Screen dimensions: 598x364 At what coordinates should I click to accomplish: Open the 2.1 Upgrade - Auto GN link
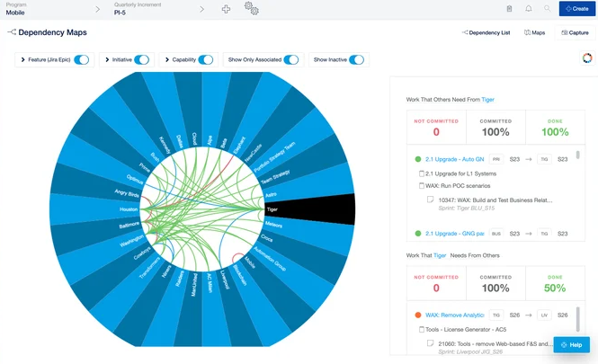click(454, 158)
